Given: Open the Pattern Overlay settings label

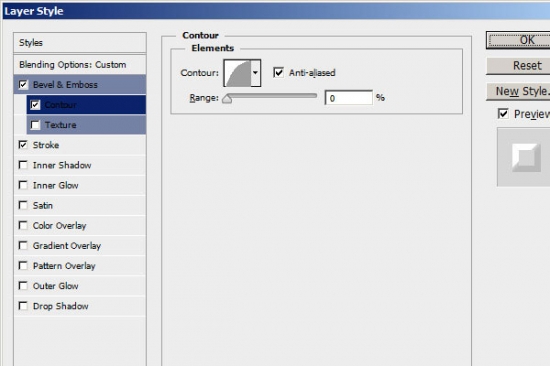Looking at the screenshot, I should (x=64, y=266).
